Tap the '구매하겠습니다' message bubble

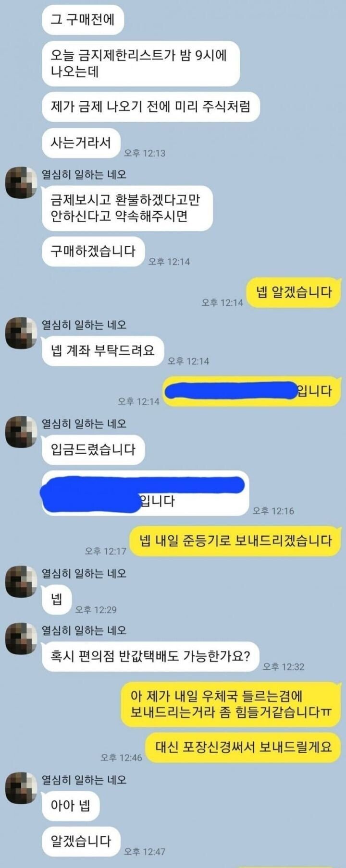(x=93, y=251)
